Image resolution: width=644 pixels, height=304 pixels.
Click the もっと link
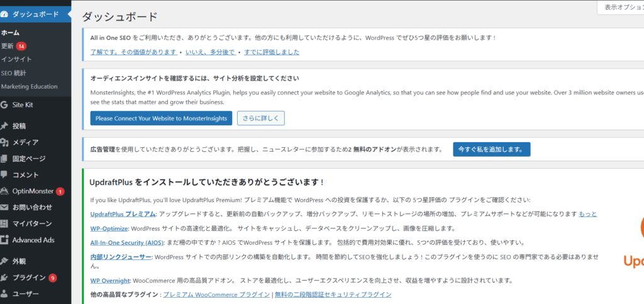click(588, 214)
